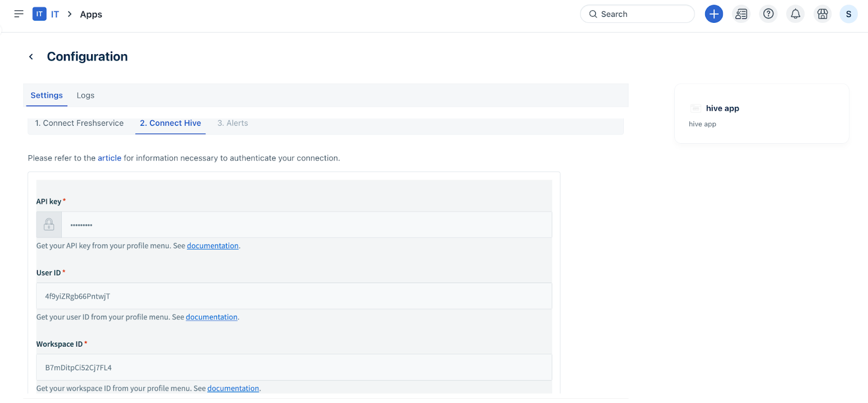Open the marketplace apps icon
The image size is (868, 403).
point(822,14)
